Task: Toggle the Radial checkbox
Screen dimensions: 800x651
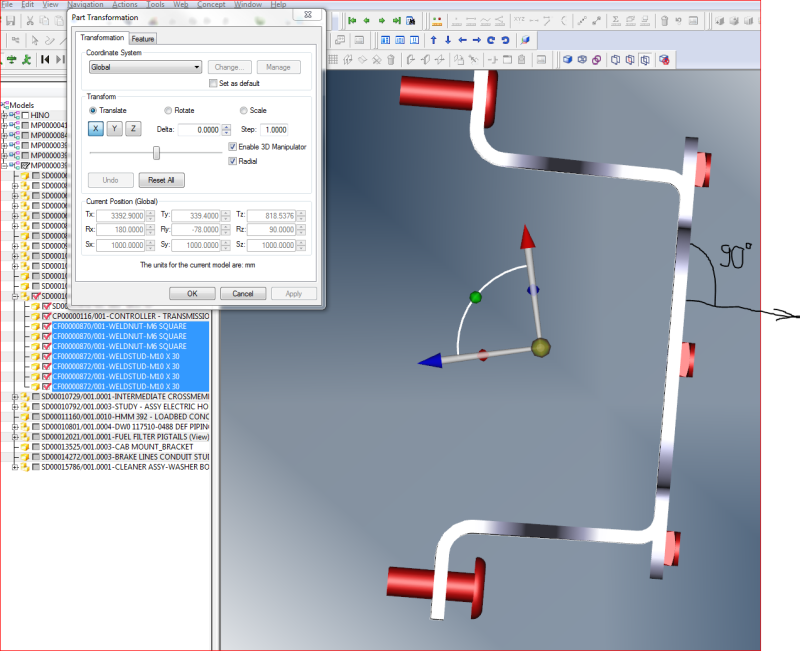Action: pos(233,161)
